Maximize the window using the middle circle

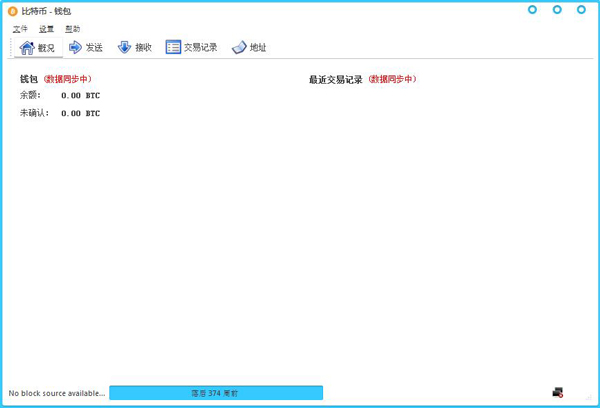557,10
